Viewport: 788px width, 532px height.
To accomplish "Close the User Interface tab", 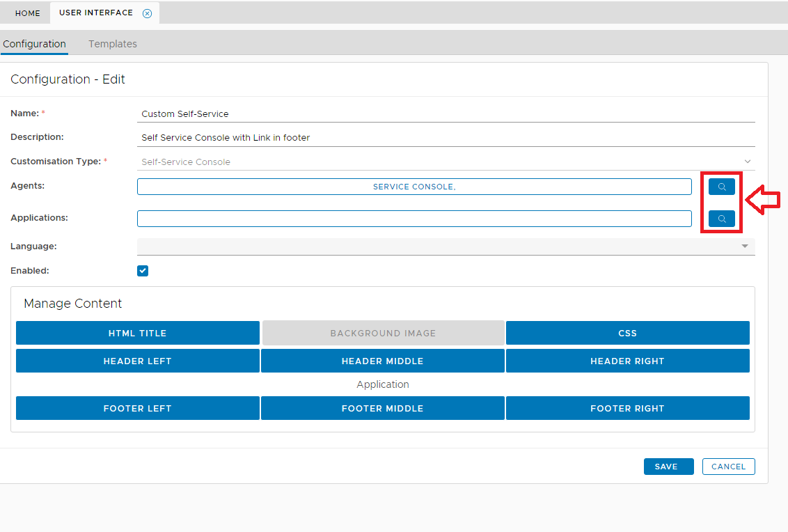I will [147, 13].
